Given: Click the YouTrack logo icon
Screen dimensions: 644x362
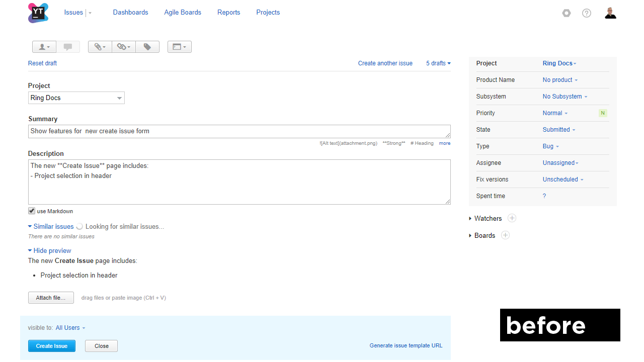Looking at the screenshot, I should pos(38,13).
